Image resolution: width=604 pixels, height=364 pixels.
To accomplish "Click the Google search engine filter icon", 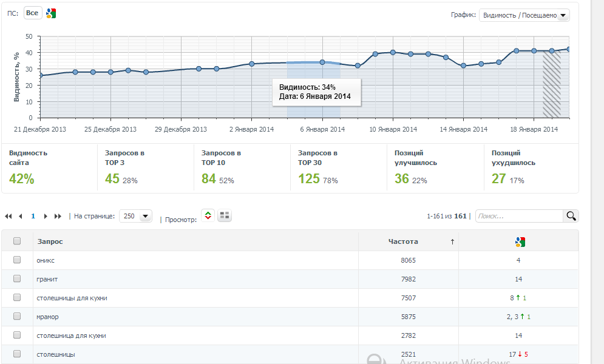I will 52,13.
